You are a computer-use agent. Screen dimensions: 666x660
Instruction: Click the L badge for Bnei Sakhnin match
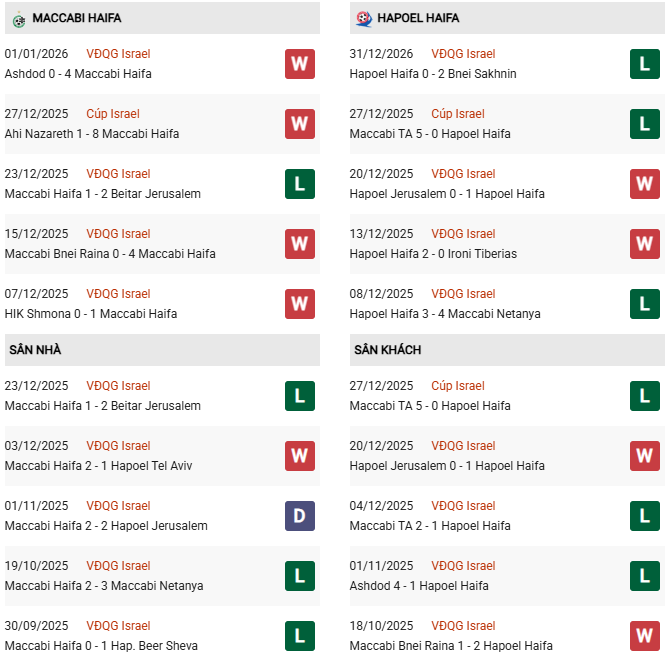(x=644, y=64)
